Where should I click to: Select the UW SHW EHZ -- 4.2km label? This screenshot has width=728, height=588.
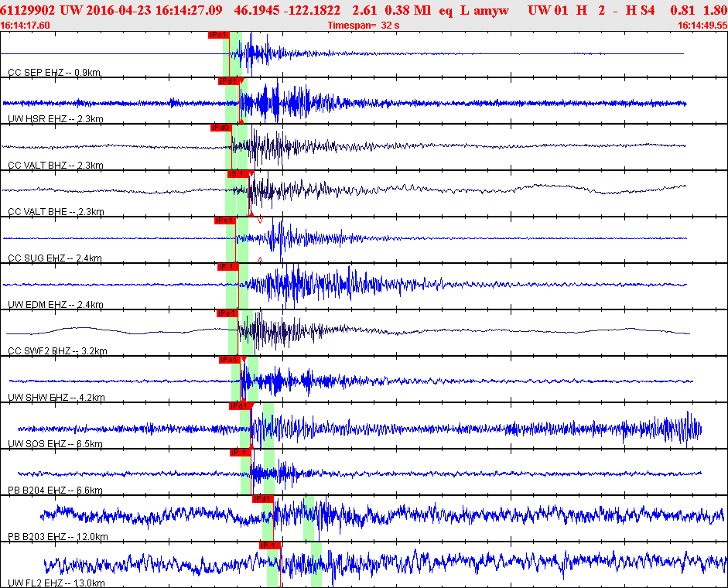(56, 398)
